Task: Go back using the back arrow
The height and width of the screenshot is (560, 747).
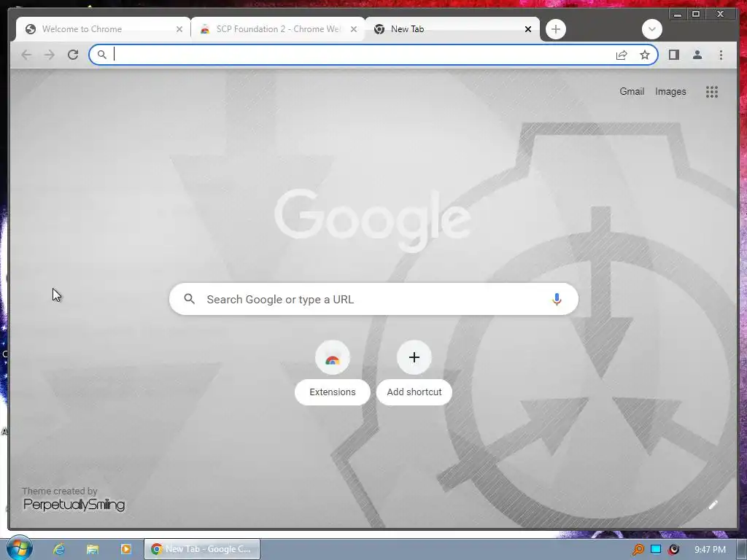Action: click(27, 55)
